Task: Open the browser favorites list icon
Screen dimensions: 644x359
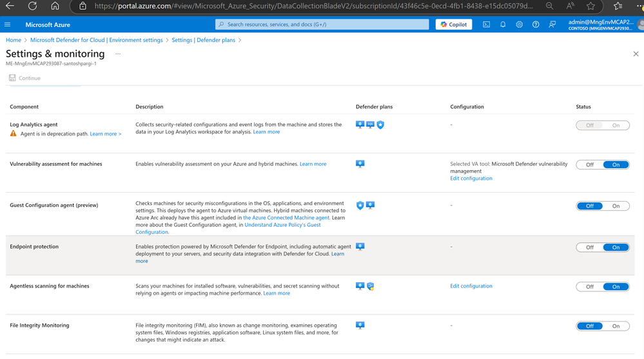Action: [618, 6]
